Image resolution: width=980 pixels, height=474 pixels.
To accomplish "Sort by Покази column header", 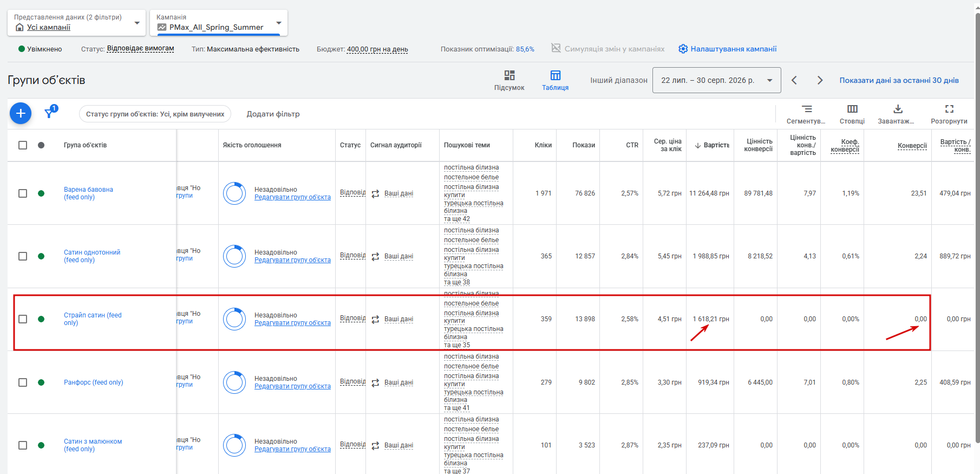I will pyautogui.click(x=584, y=145).
